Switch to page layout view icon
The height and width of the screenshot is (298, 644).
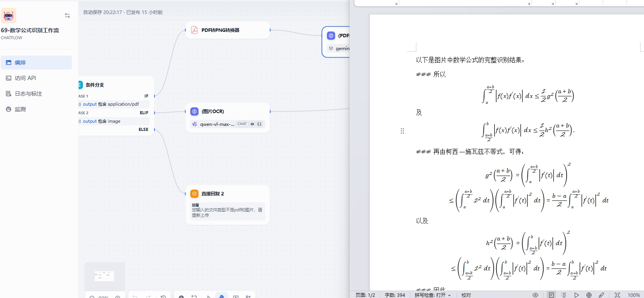[551, 295]
